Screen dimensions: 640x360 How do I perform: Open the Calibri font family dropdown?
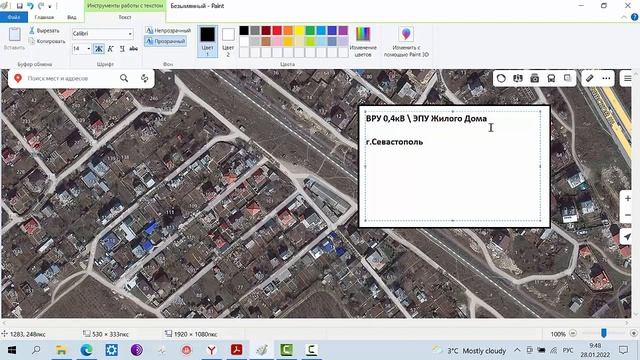(x=130, y=33)
